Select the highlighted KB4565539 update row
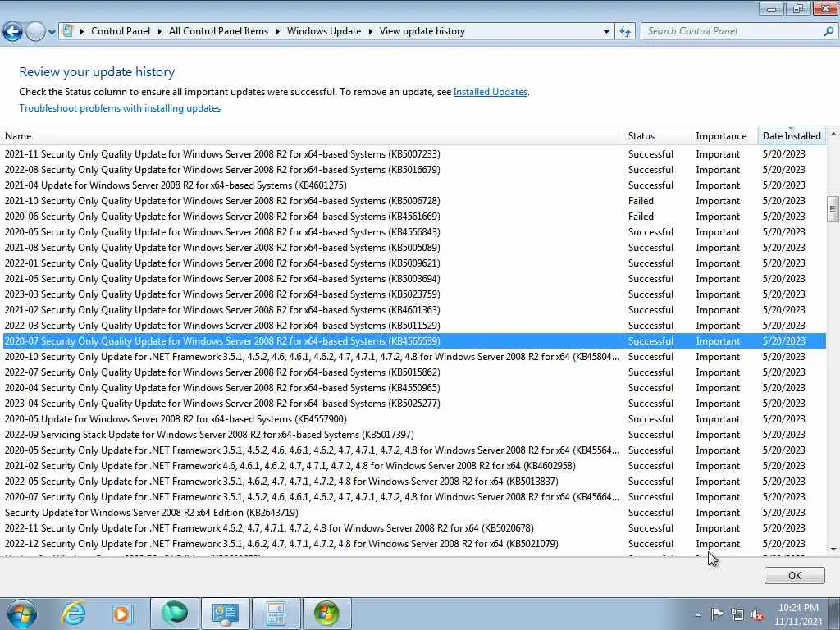The height and width of the screenshot is (630, 840). 414,340
